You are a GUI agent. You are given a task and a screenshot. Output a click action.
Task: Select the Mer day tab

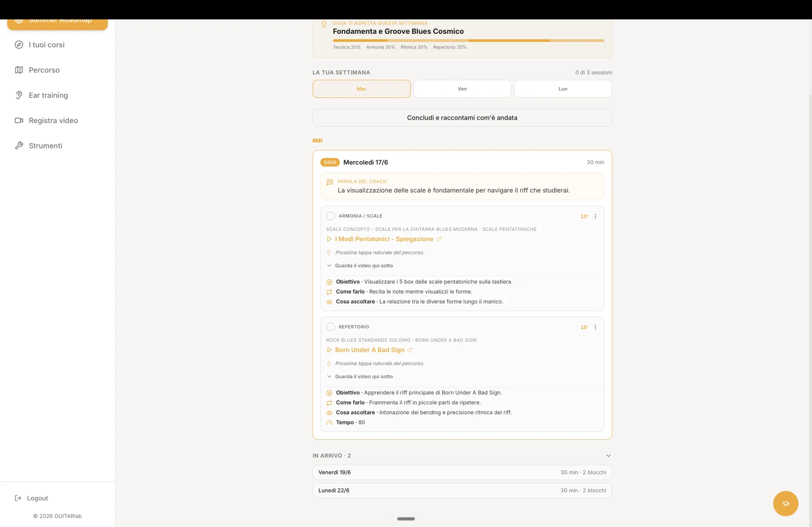[x=361, y=89]
